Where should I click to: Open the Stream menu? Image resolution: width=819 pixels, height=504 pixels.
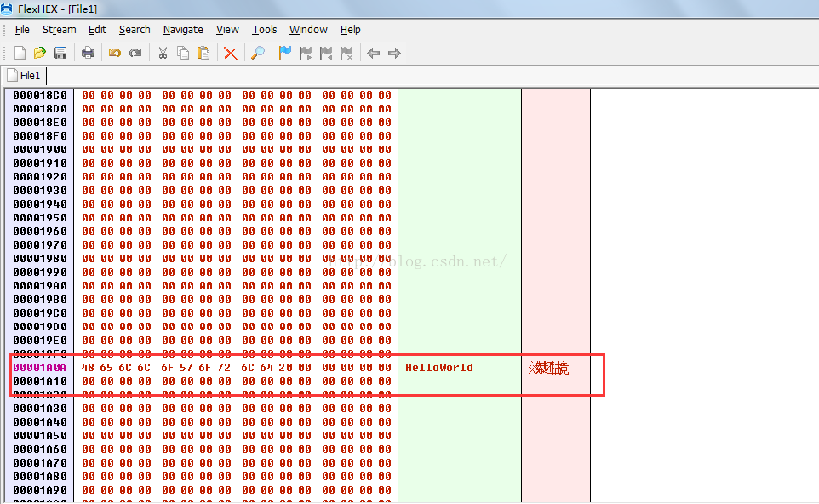59,30
